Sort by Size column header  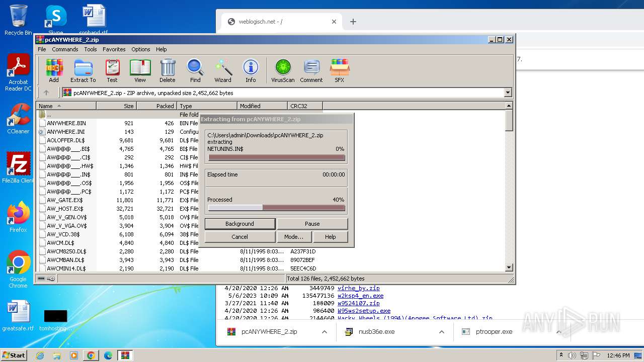[x=116, y=106]
